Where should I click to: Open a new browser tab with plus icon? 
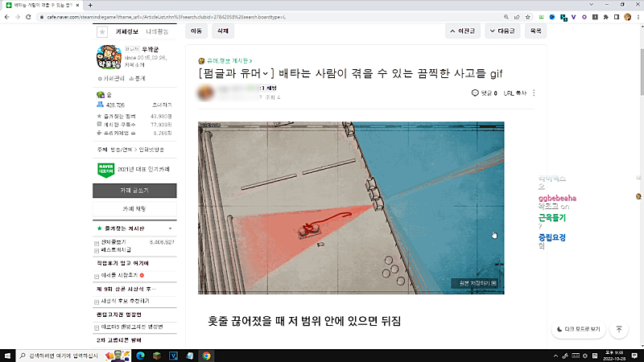(x=90, y=6)
